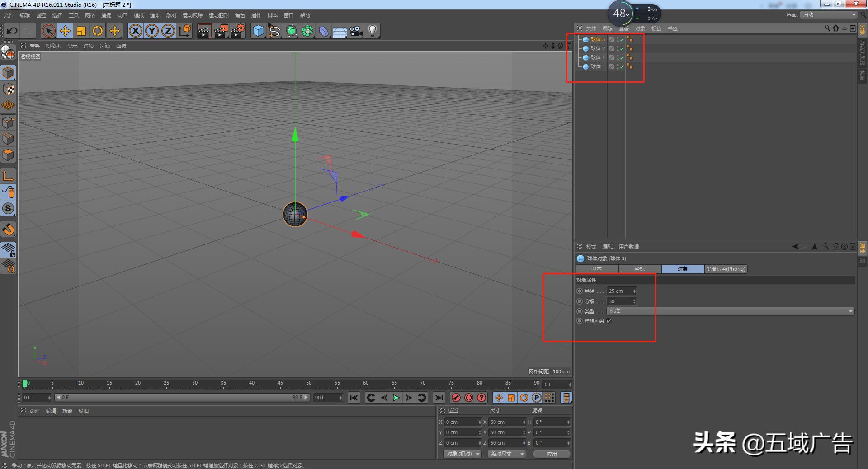Toggle X axis lock icon

point(135,31)
